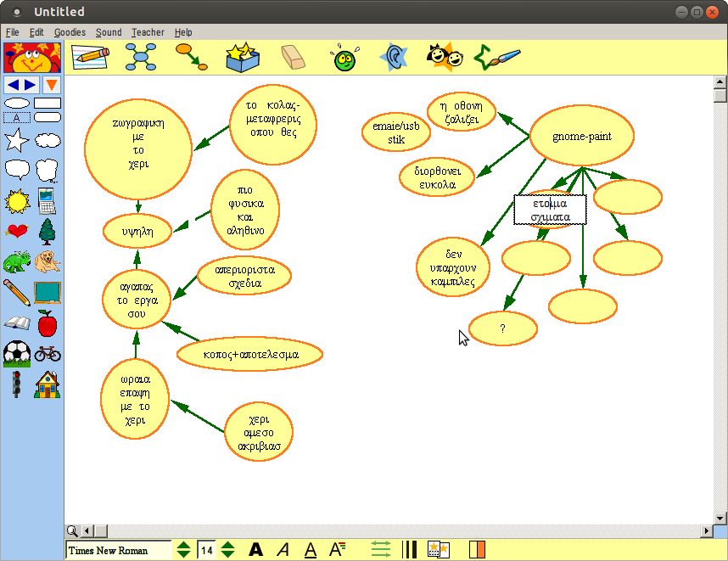
Task: Click the horizontal scrollbar left arrow
Action: (x=87, y=530)
